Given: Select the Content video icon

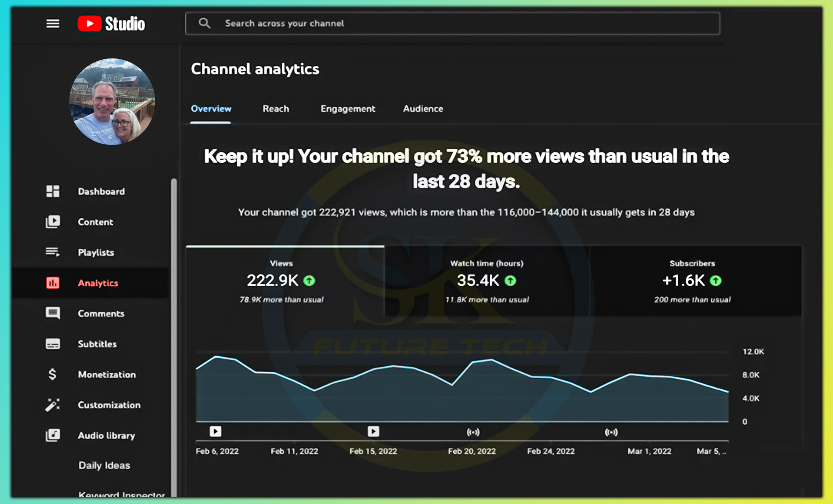Looking at the screenshot, I should tap(53, 222).
